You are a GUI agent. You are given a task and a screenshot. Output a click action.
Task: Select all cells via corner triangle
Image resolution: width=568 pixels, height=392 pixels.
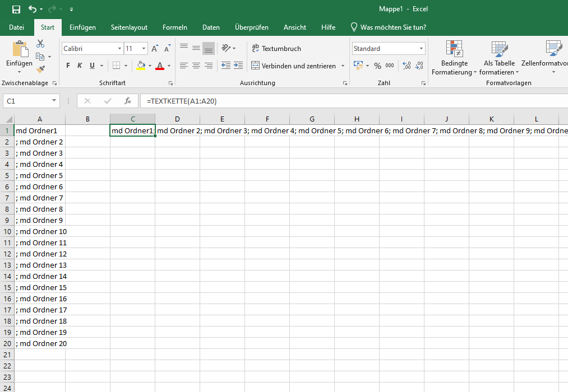9,119
